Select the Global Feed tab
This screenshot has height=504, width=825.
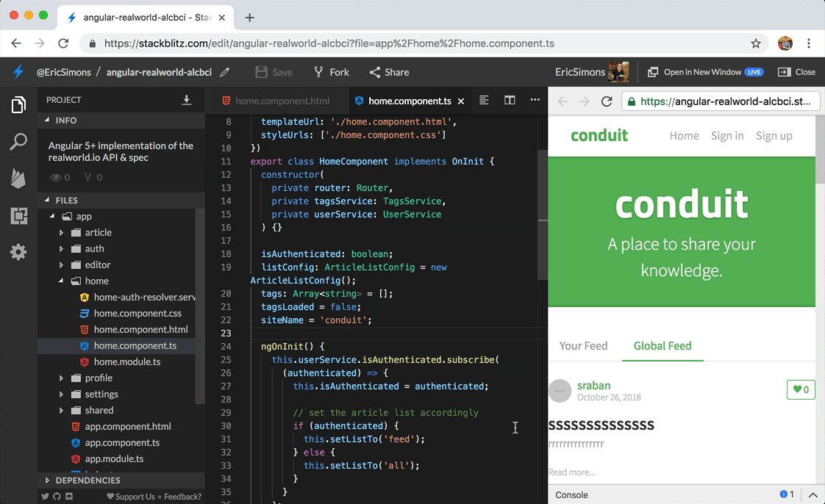tap(662, 346)
